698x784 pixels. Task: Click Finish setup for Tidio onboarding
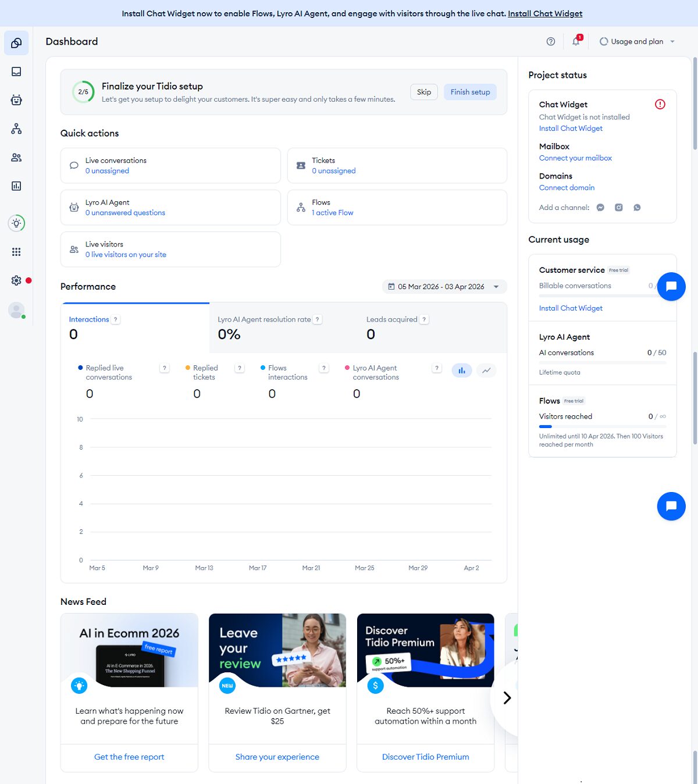470,91
